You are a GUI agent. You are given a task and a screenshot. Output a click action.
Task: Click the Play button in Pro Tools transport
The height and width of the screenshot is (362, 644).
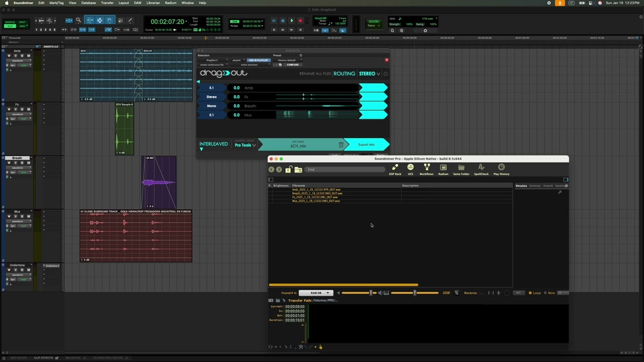point(291,21)
